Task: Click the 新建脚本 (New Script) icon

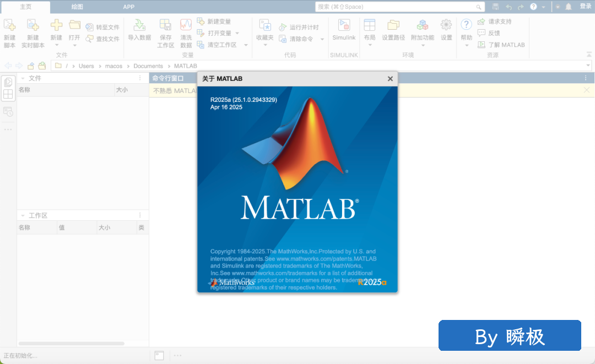Action: (9, 26)
